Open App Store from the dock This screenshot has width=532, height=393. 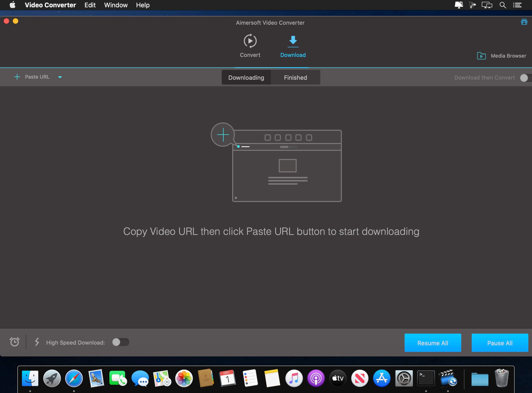382,378
